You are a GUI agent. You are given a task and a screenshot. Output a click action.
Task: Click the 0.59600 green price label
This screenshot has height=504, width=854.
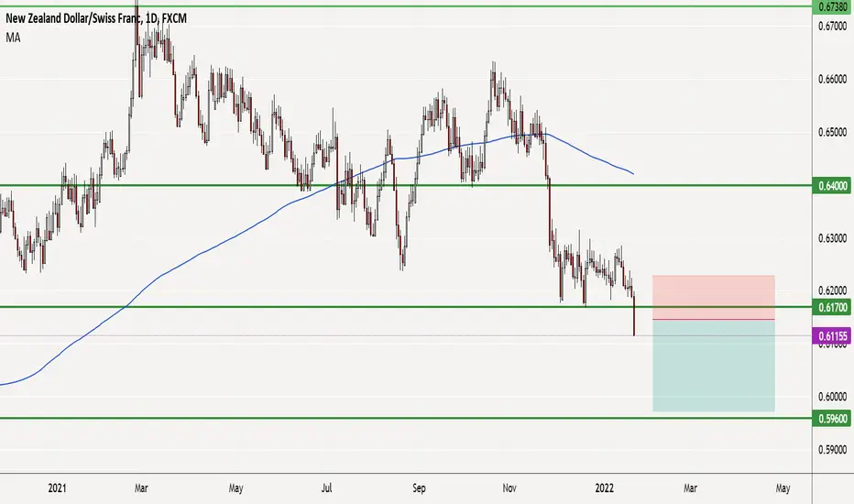point(833,419)
